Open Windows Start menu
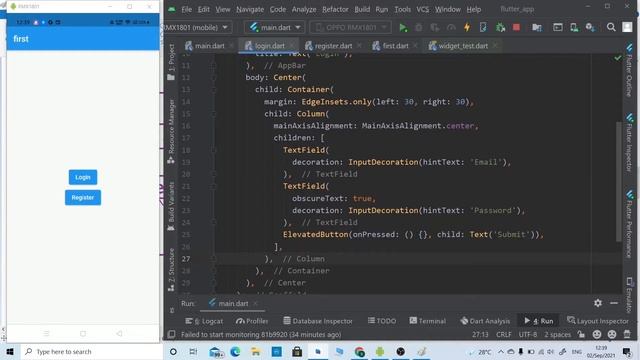The image size is (640, 360). point(10,351)
